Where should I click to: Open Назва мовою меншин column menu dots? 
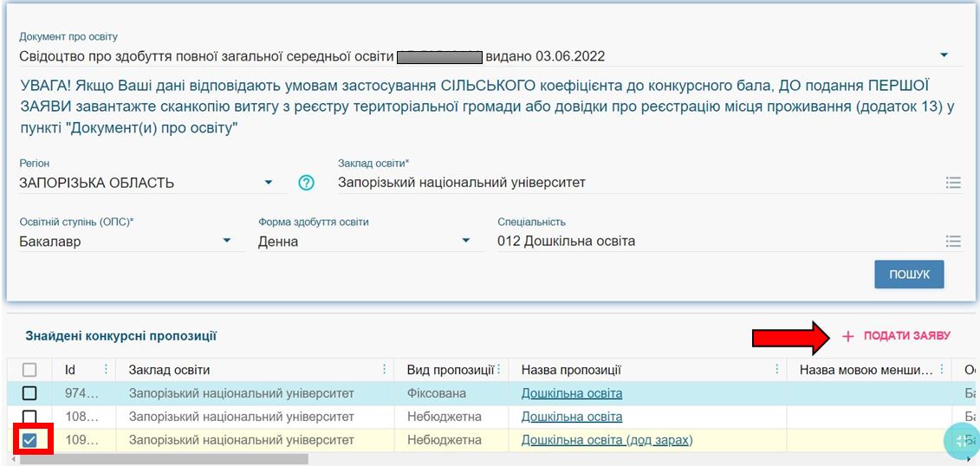pyautogui.click(x=942, y=370)
